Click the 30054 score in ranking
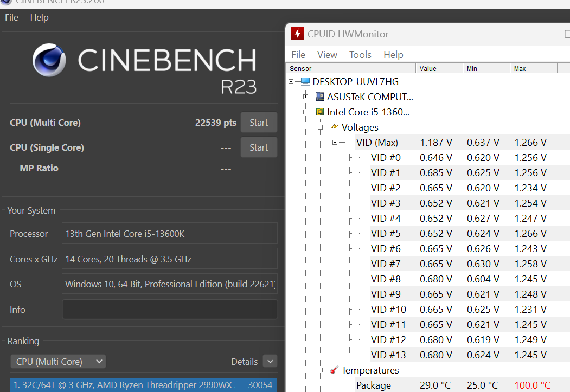The image size is (570, 392). [260, 385]
